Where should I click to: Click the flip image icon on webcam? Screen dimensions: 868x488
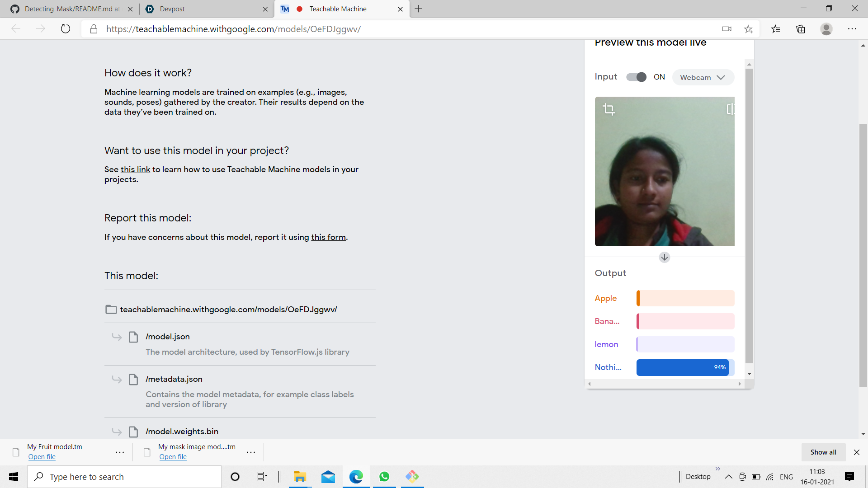tap(730, 109)
